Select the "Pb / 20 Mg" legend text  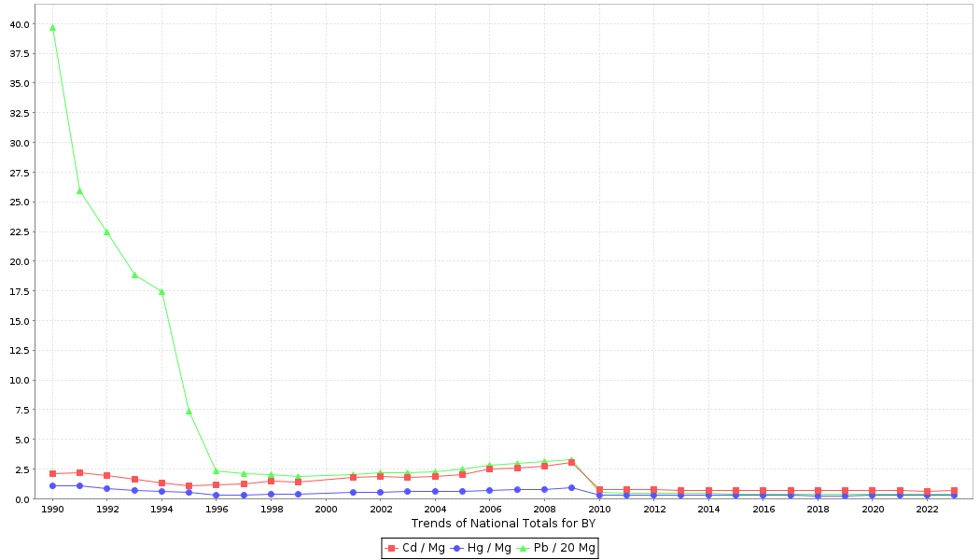[x=564, y=548]
